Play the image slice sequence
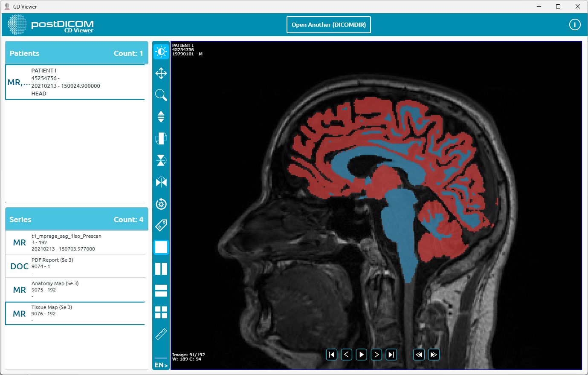 [361, 354]
